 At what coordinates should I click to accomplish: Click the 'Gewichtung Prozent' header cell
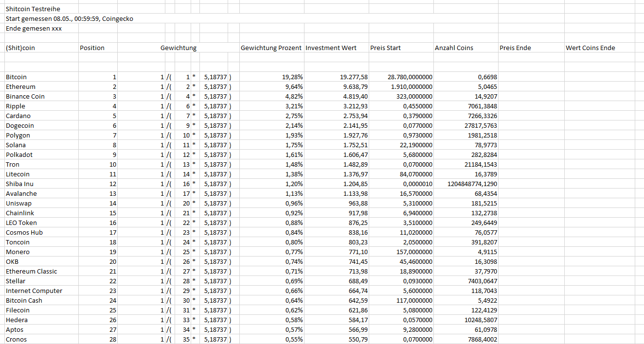click(271, 48)
